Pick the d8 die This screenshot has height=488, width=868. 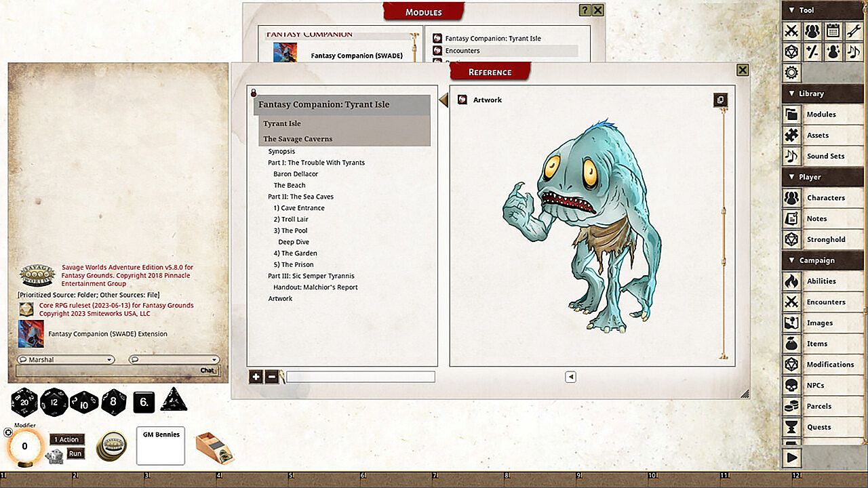click(x=114, y=402)
